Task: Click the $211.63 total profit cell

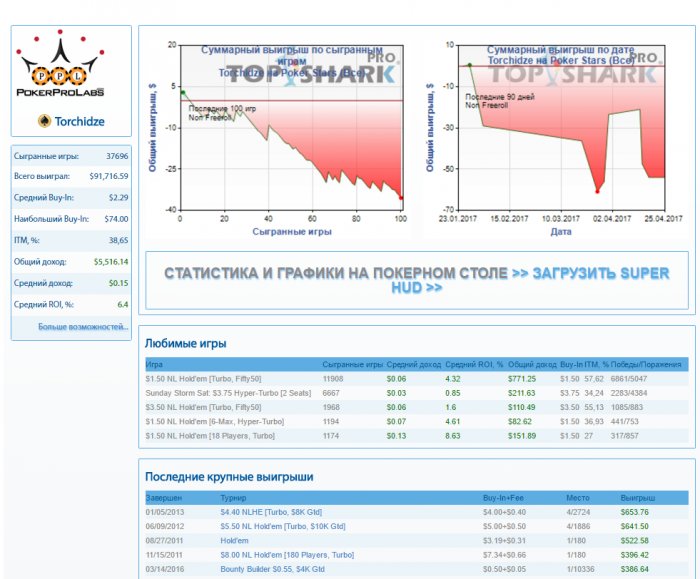Action: tap(521, 393)
